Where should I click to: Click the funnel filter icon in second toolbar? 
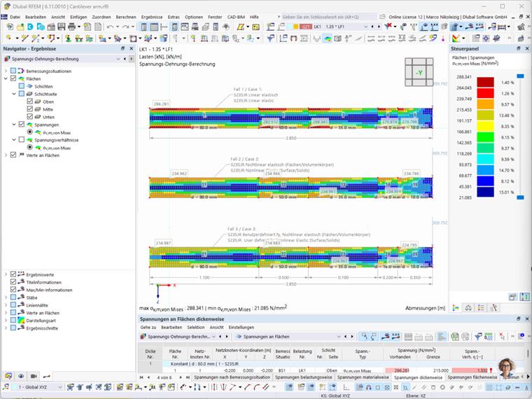270,38
